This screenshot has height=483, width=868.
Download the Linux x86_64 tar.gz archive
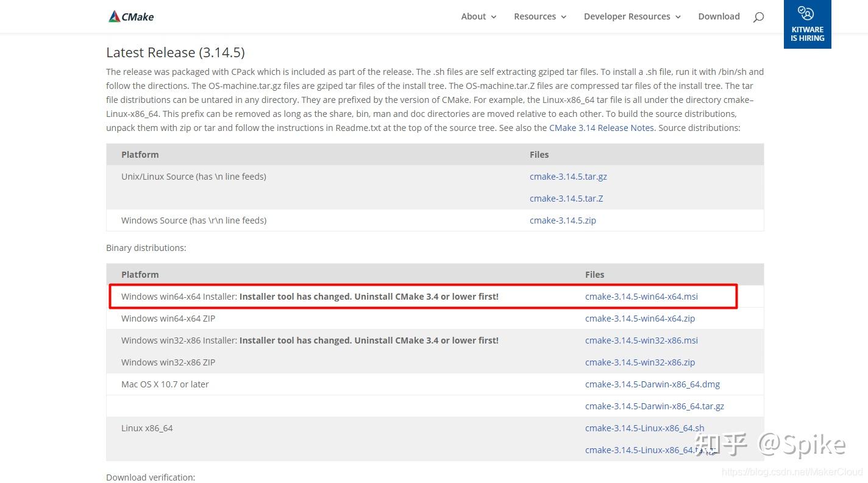[x=640, y=450]
